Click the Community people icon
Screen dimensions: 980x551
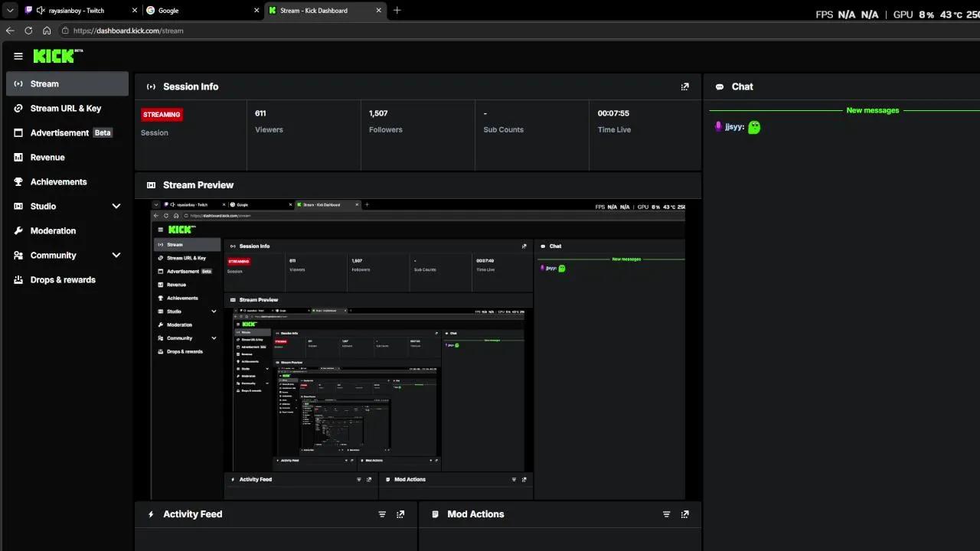coord(18,256)
